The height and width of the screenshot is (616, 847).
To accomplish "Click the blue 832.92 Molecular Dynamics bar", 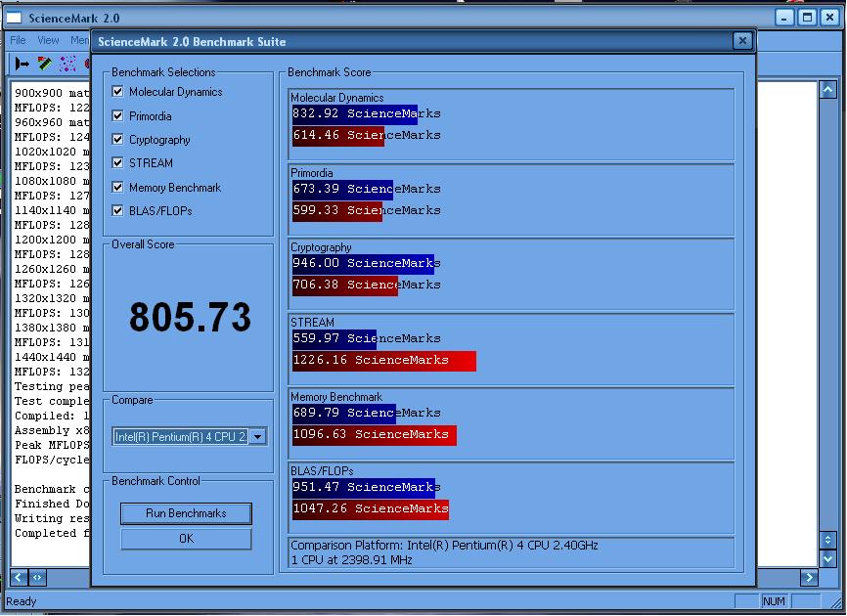I will [x=354, y=114].
